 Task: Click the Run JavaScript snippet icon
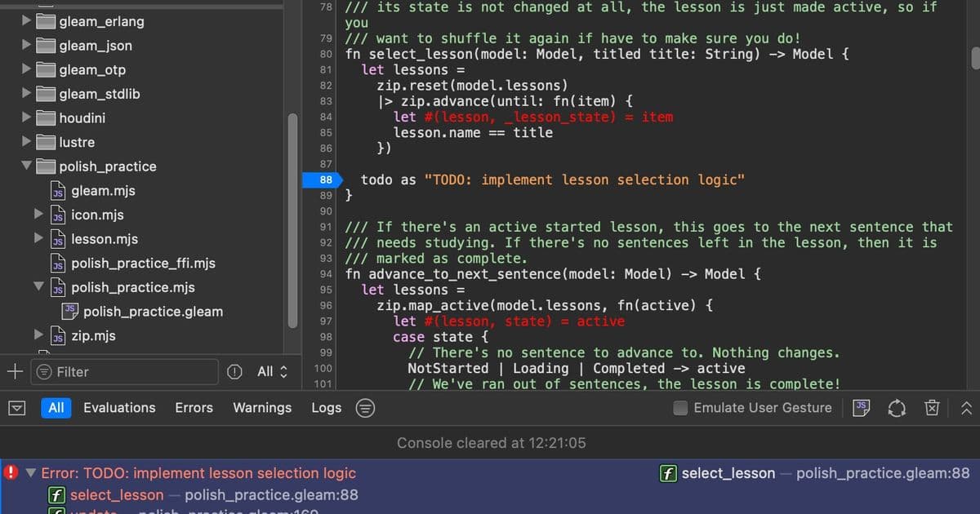pyautogui.click(x=861, y=408)
